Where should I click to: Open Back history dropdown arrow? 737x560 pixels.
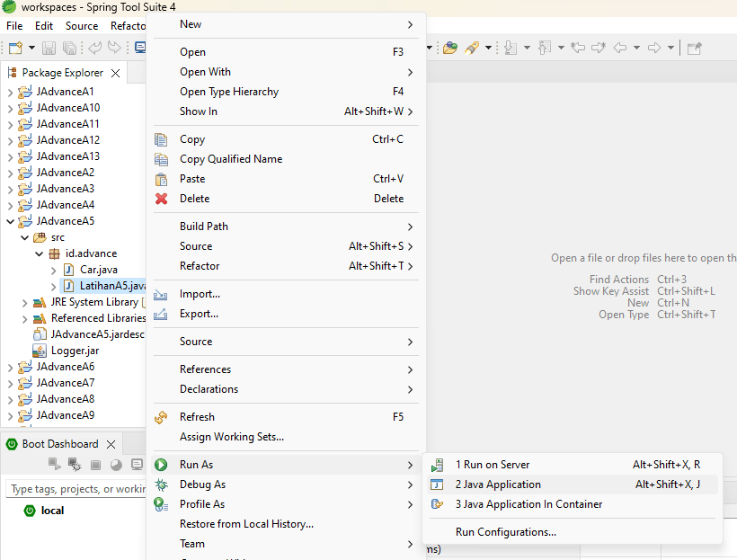pyautogui.click(x=636, y=48)
